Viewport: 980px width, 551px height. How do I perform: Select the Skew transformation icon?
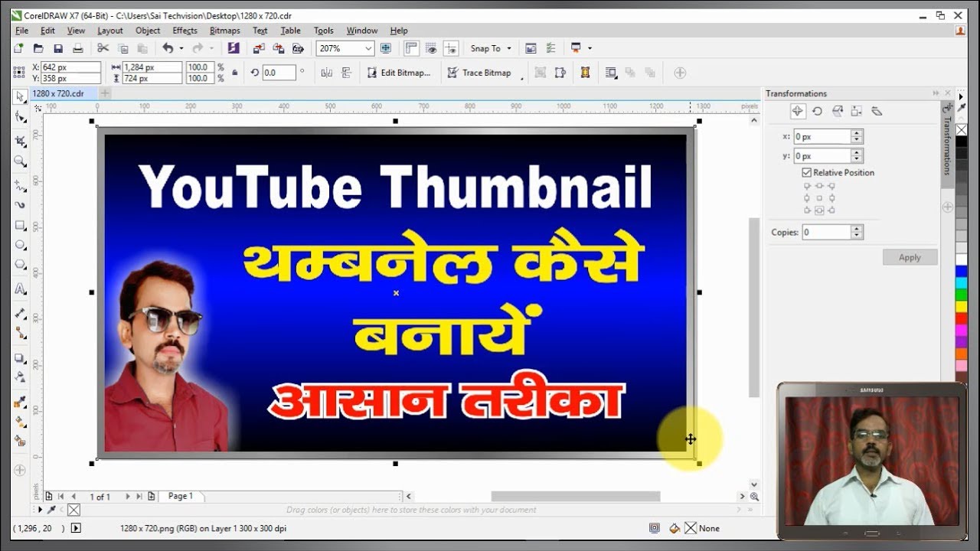[x=877, y=111]
